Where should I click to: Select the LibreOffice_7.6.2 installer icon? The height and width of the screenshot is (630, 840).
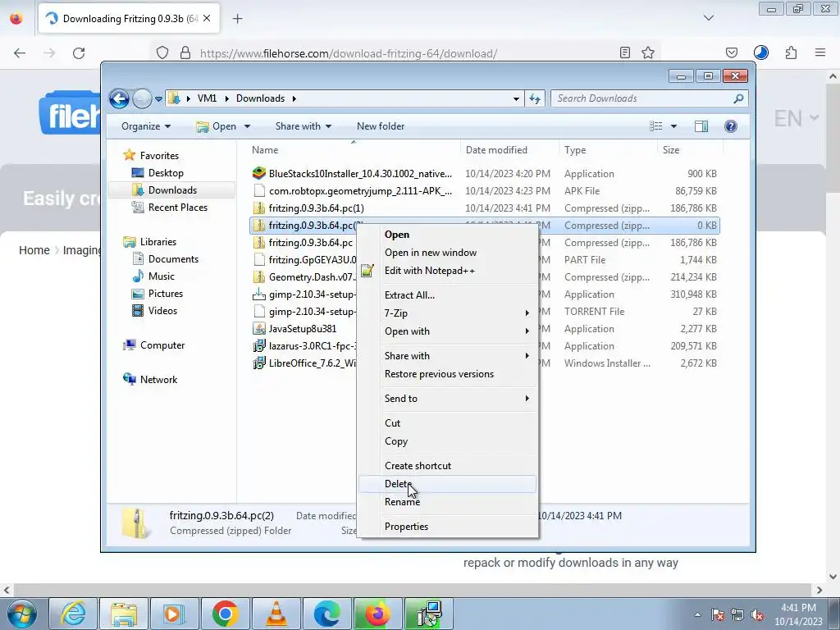pyautogui.click(x=259, y=363)
